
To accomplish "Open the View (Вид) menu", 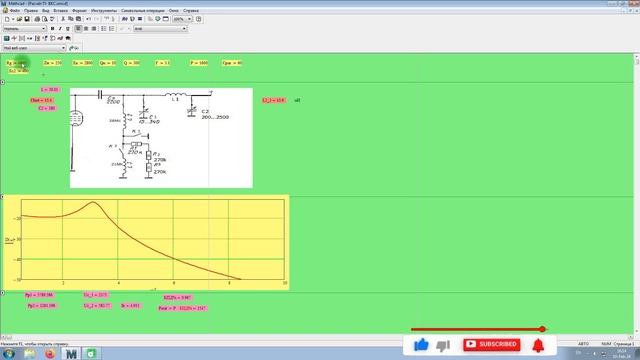I will (x=46, y=11).
